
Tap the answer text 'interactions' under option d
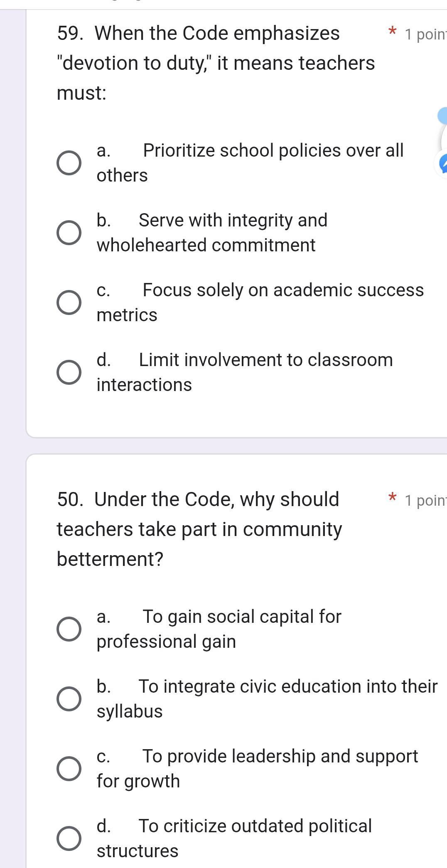coord(144,385)
